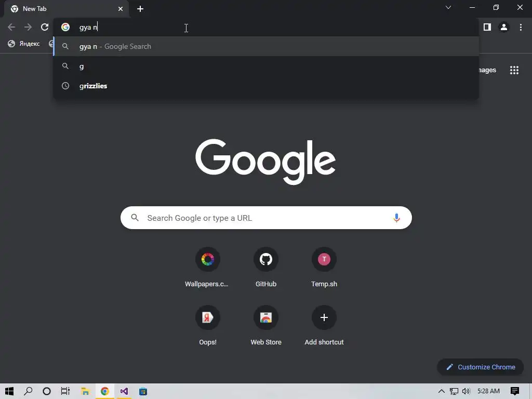Screen dimensions: 532x399
Task: Open Cortana circle icon
Action: pos(47,391)
